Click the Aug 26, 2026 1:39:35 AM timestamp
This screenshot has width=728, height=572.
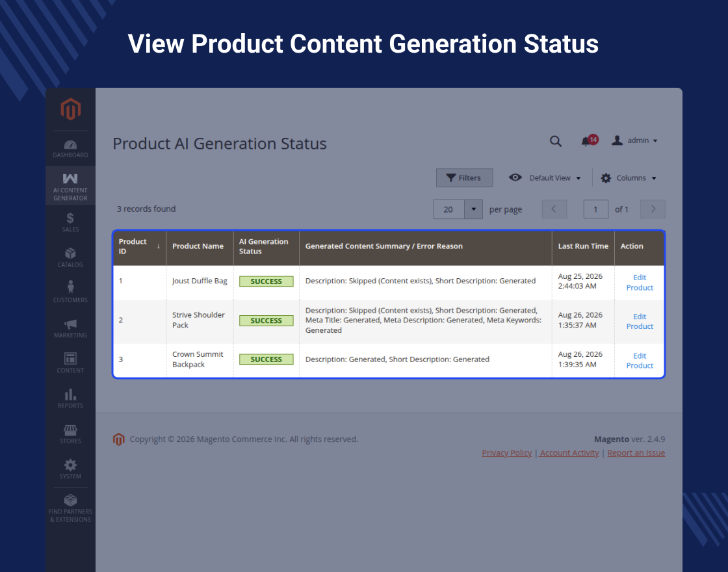pos(580,359)
